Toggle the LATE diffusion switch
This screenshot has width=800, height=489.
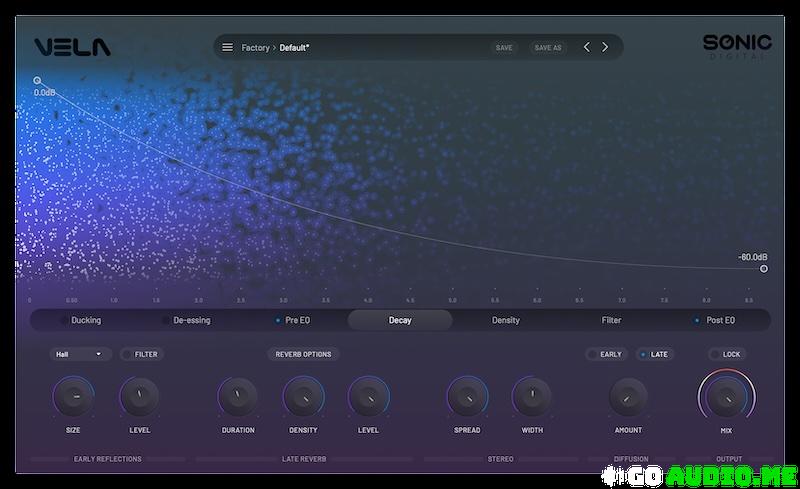655,354
